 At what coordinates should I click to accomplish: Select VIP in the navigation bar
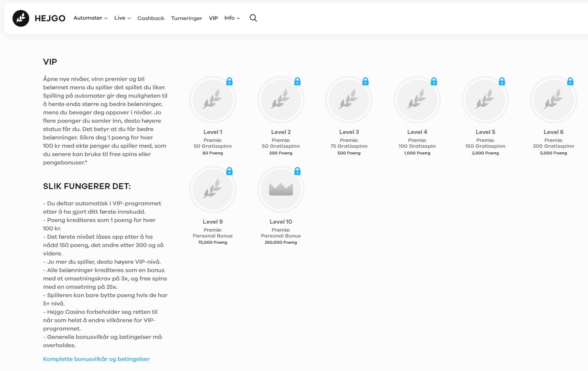213,18
